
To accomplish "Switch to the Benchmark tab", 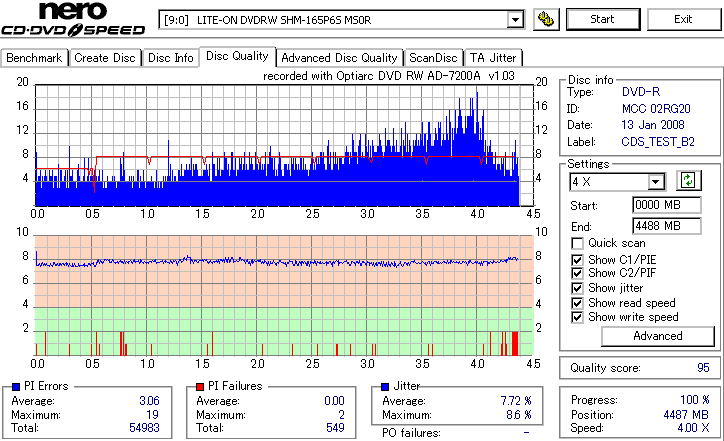I will (34, 58).
